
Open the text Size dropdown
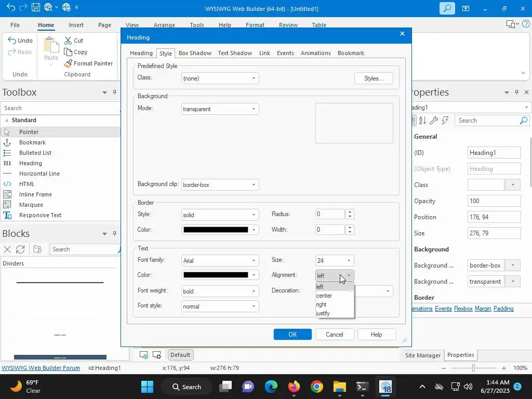tap(335, 261)
